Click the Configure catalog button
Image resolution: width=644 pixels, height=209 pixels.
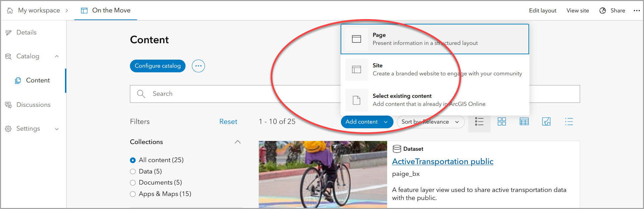point(157,66)
